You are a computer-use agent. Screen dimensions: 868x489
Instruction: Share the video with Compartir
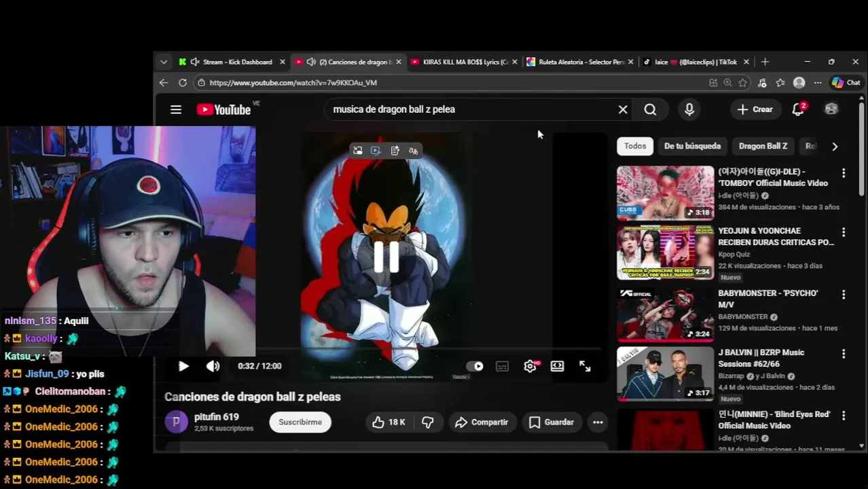(x=482, y=422)
